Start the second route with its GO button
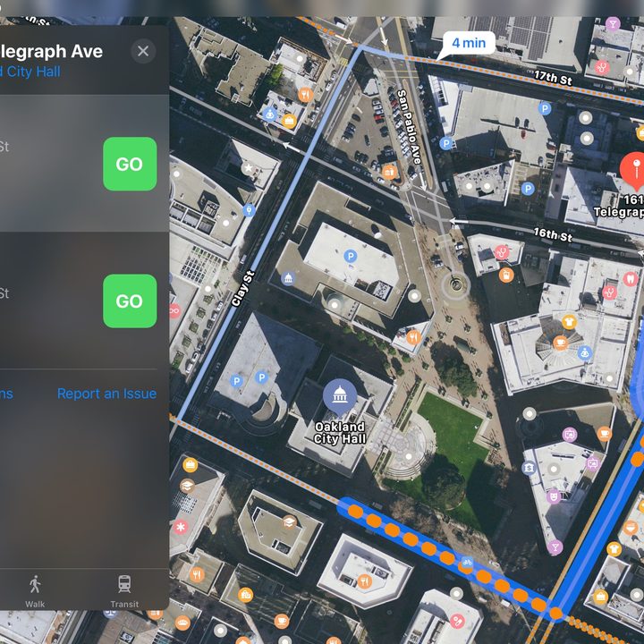644x644 pixels. pos(130,301)
